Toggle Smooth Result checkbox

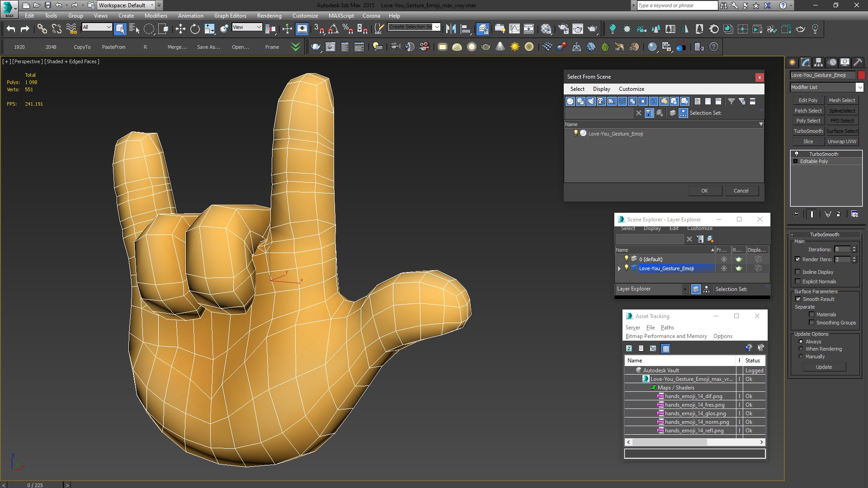(x=797, y=299)
